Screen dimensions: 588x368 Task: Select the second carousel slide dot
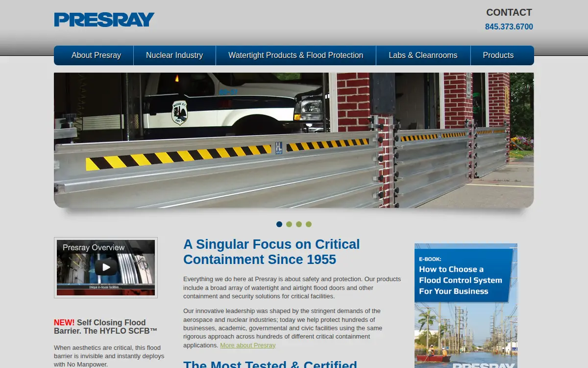pos(289,224)
